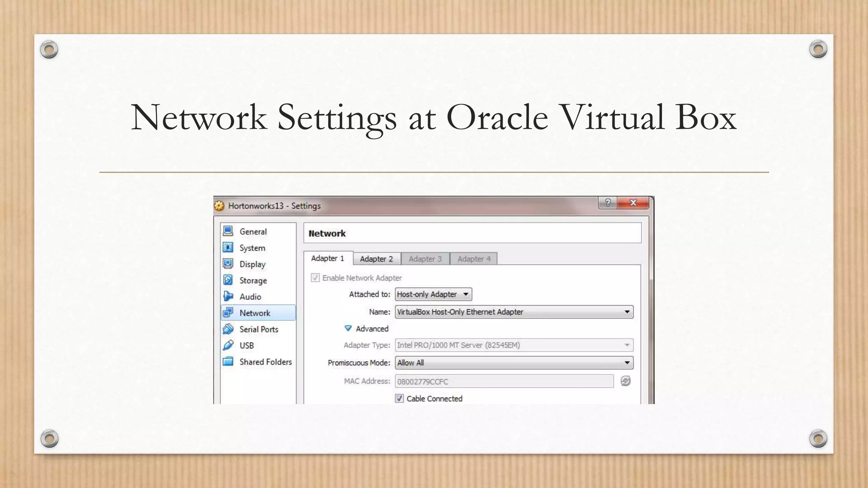Click the Storage disk icon
The height and width of the screenshot is (488, 868).
(228, 280)
